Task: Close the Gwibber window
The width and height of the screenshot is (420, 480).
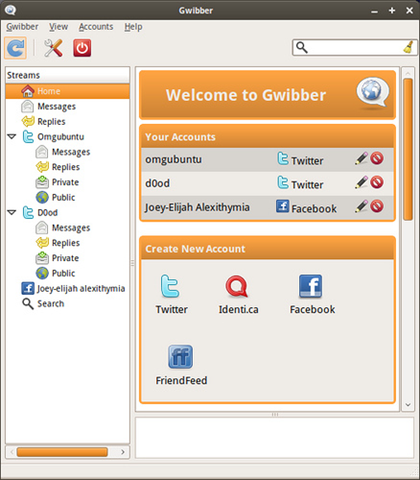Action: 409,11
